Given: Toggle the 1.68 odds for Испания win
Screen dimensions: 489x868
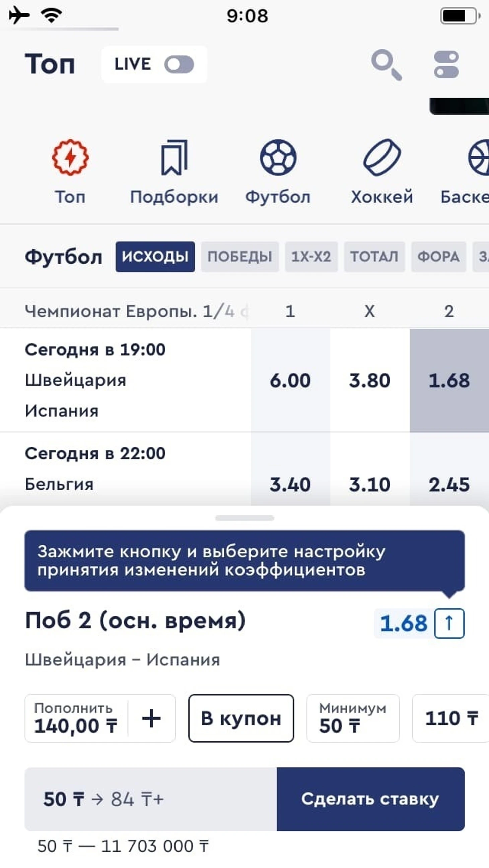Looking at the screenshot, I should [449, 380].
